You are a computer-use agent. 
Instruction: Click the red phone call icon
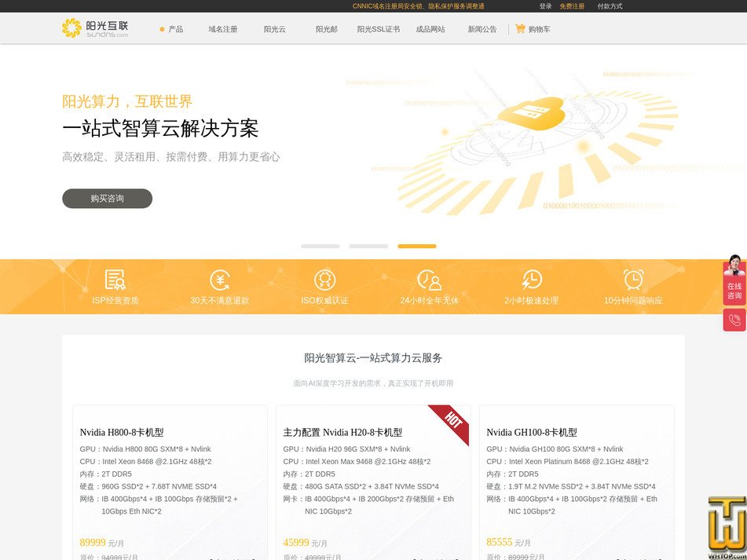[734, 320]
